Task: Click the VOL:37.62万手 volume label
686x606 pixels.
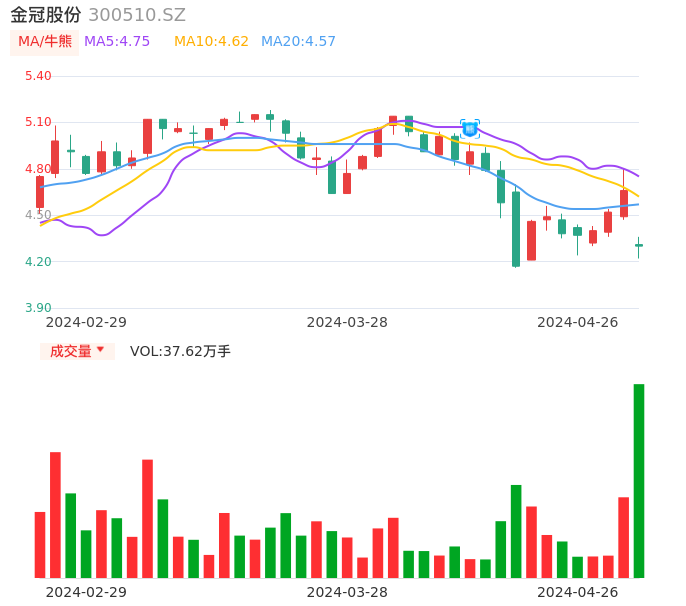Action: [x=180, y=351]
